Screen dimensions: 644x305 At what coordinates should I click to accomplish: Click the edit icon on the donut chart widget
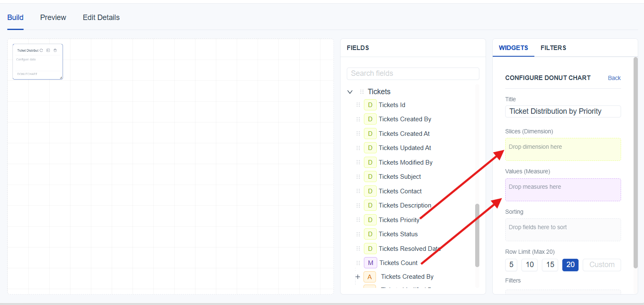tap(48, 50)
